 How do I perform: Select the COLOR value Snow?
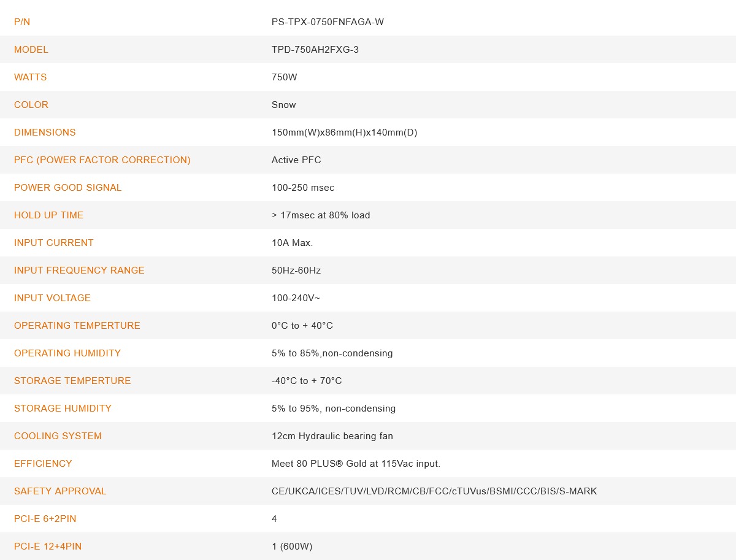point(284,105)
